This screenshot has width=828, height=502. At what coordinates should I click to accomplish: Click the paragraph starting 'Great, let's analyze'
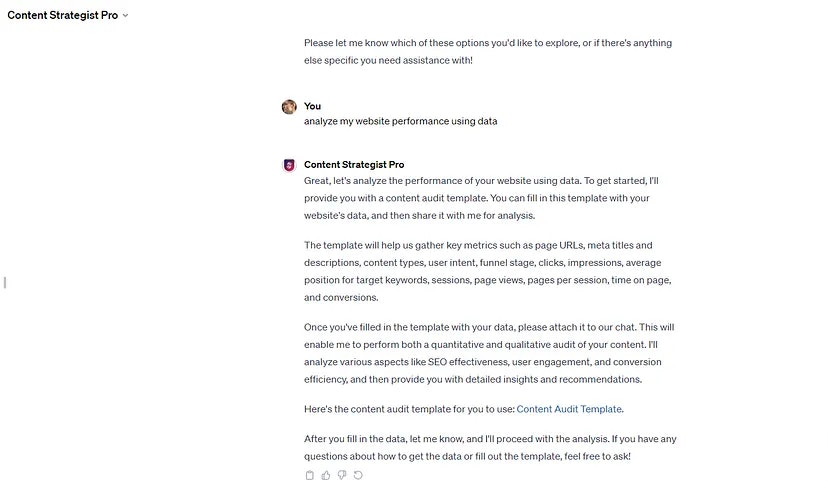[481, 198]
